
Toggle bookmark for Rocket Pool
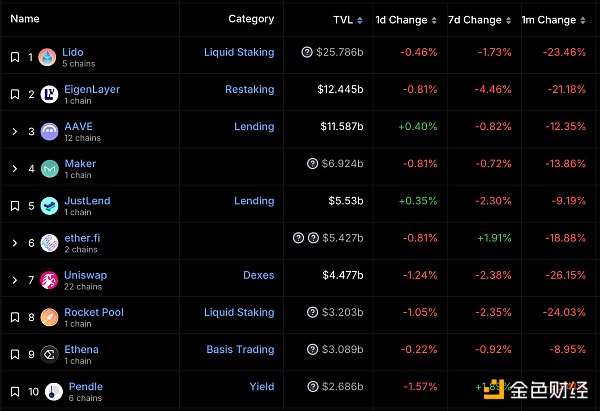[15, 317]
